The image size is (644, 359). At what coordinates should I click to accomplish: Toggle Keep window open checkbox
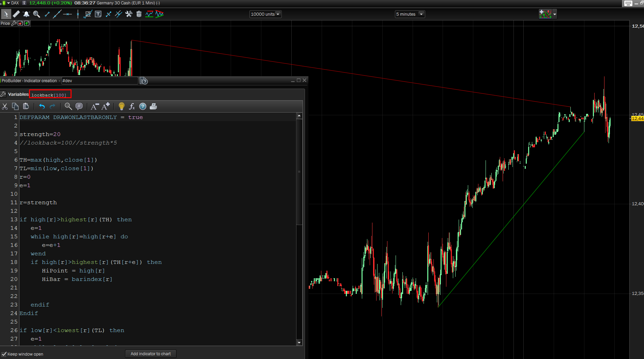4,354
